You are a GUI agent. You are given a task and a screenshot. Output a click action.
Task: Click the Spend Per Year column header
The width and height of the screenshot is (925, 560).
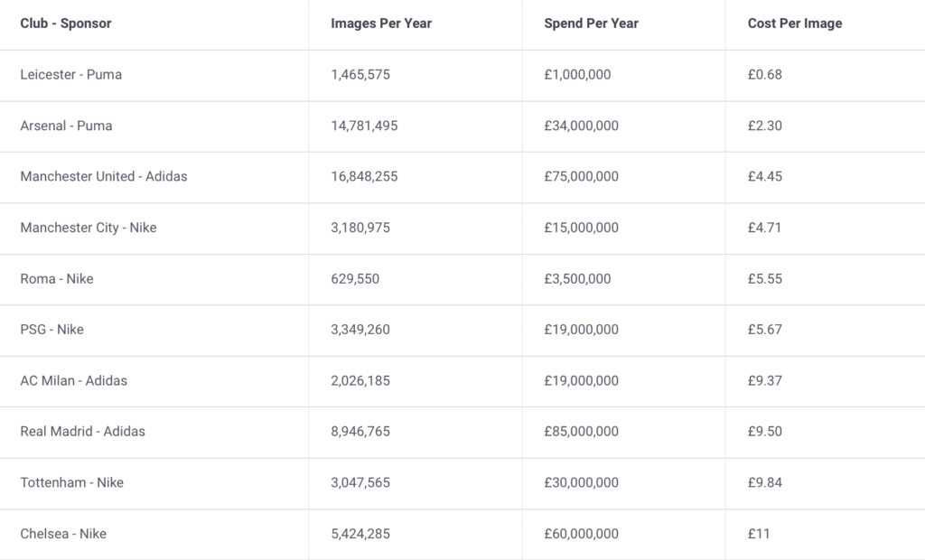591,23
